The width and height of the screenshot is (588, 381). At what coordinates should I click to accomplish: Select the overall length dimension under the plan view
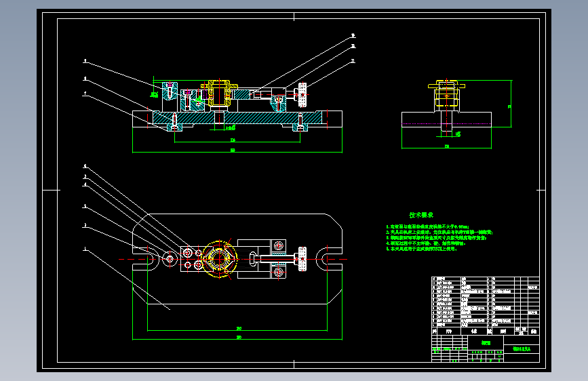tap(237, 338)
